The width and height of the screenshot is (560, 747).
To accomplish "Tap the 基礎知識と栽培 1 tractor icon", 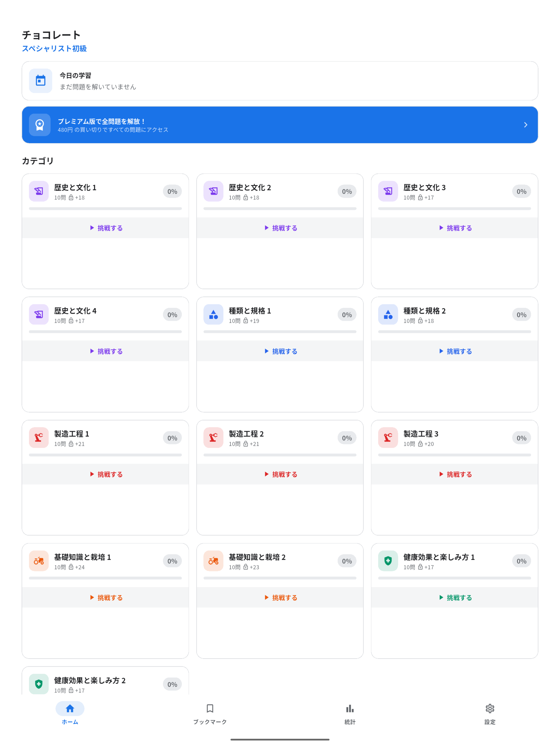I will [x=39, y=561].
